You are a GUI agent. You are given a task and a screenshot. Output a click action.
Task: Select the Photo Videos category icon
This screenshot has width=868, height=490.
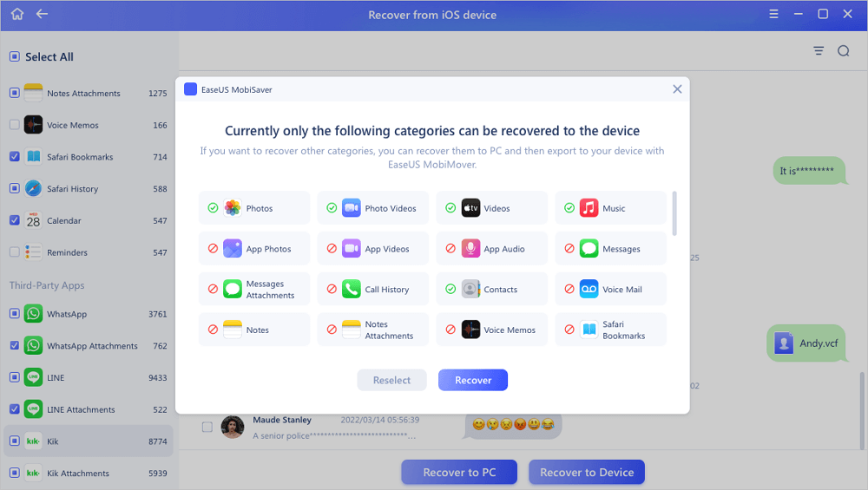coord(351,208)
